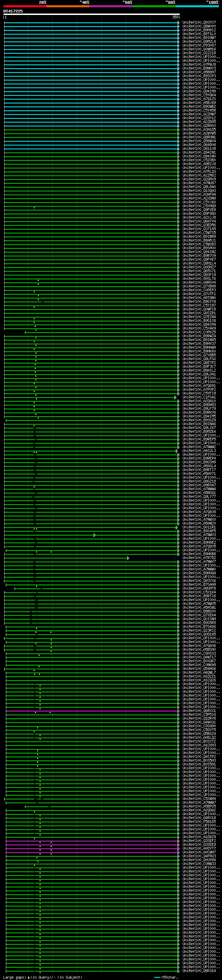The height and width of the screenshot is (980, 222).
Task: Select the UniRef100_Q8RUN1 hit
Action: click(x=199, y=137)
